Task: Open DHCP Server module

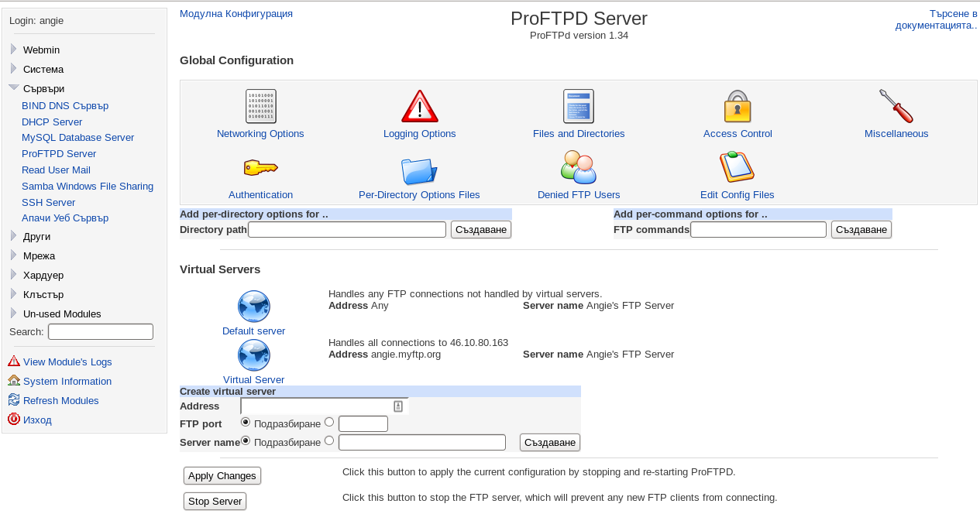Action: pyautogui.click(x=52, y=122)
